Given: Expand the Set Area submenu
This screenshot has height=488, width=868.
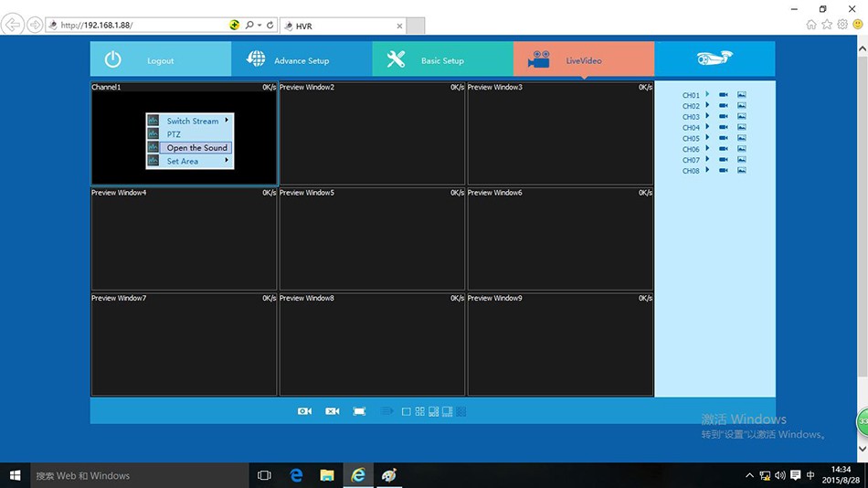Looking at the screenshot, I should pos(183,161).
